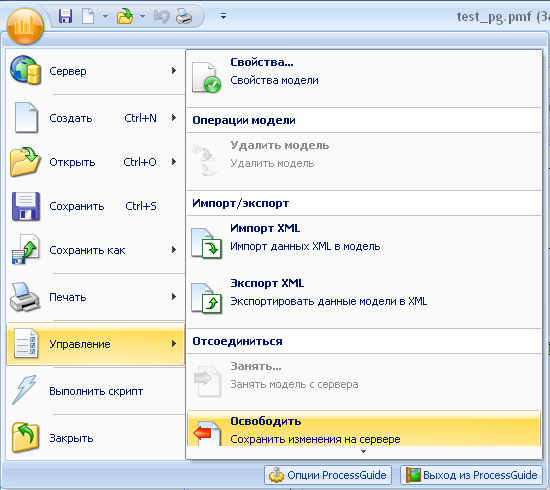Choose Импорт XML submenu item
The height and width of the screenshot is (490, 550).
coord(364,244)
